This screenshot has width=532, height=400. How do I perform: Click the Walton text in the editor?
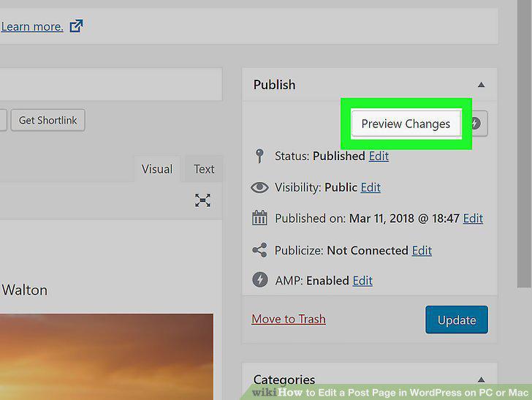25,290
